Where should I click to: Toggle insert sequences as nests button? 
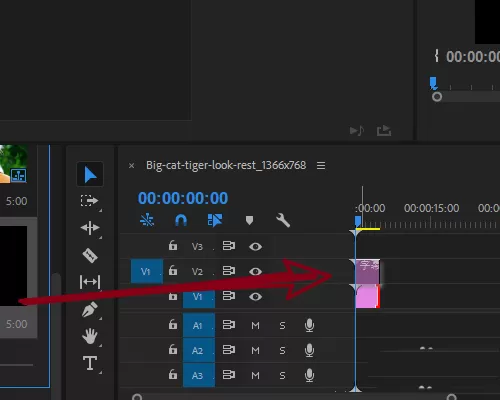(147, 220)
